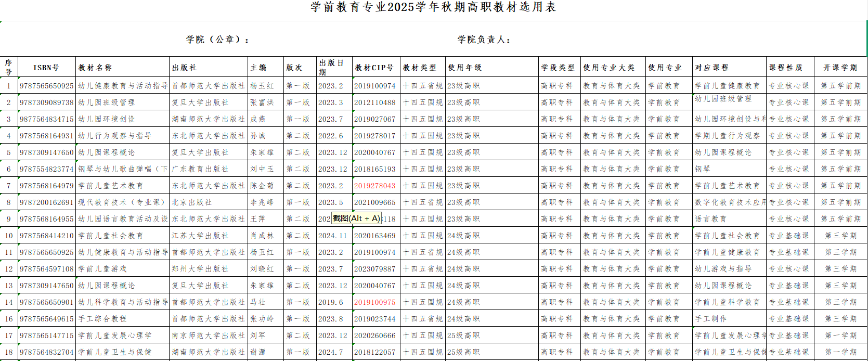Click the 截图(Alt + A) tooltip
Screen dimensions: 868x361
pos(356,218)
